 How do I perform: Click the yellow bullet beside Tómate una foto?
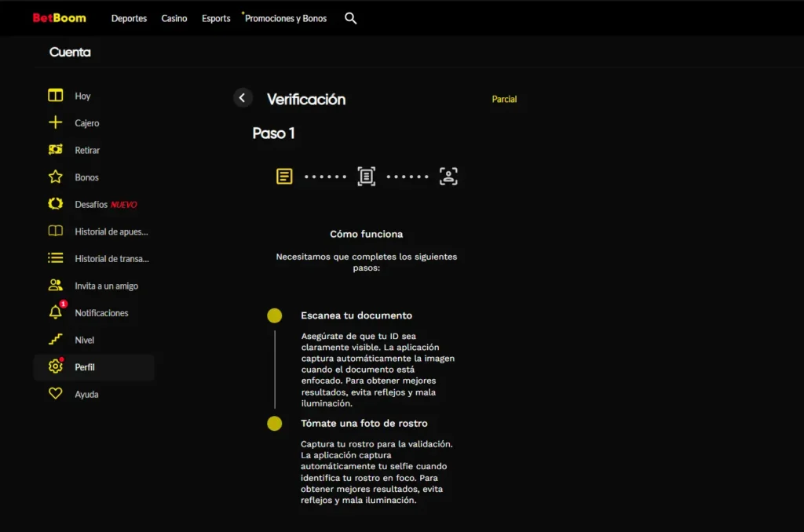[274, 424]
